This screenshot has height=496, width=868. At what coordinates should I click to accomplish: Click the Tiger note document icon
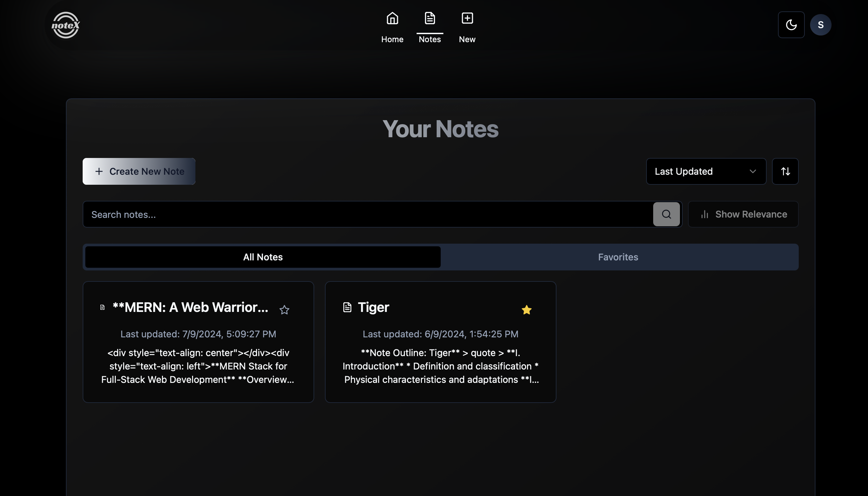[347, 307]
